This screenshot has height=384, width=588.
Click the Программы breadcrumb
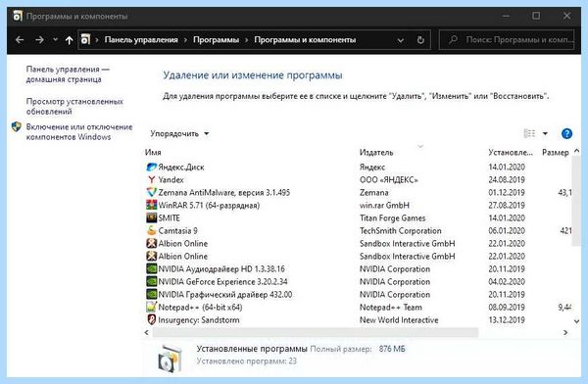[x=216, y=40]
